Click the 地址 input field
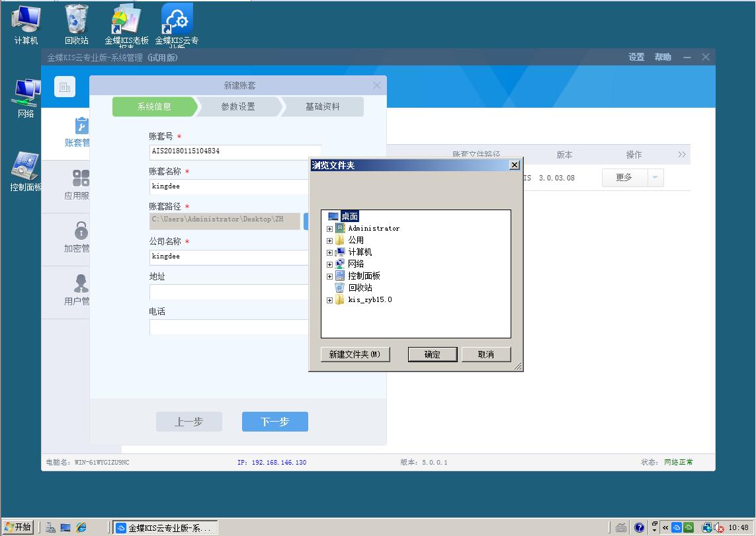The height and width of the screenshot is (536, 756). click(x=229, y=292)
